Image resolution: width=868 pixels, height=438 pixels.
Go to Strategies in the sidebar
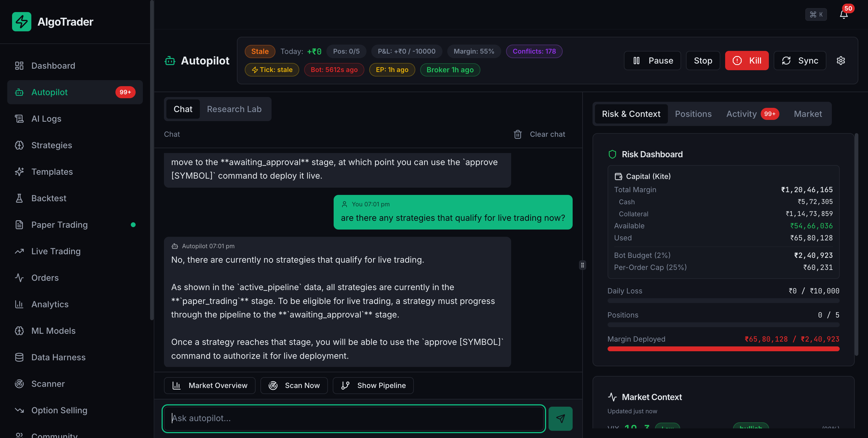[x=75, y=145]
